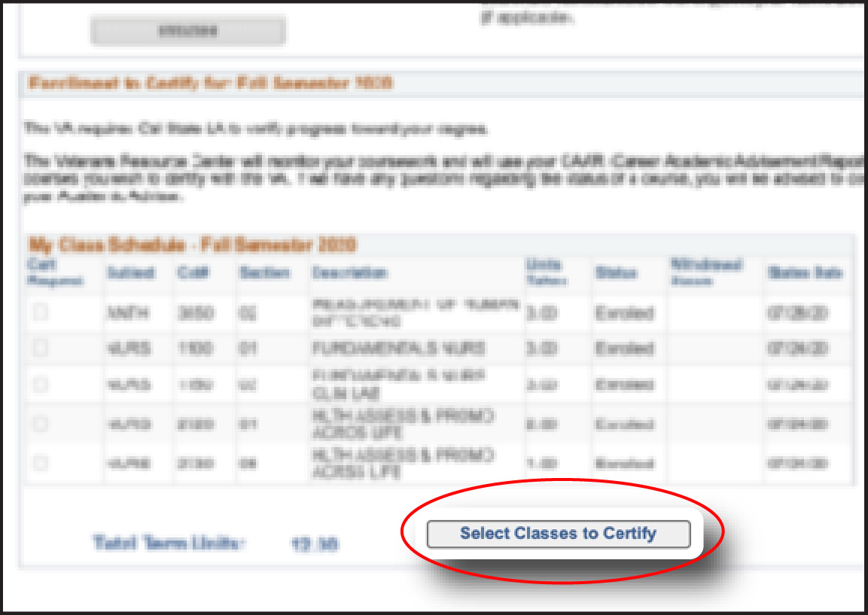Screen dimensions: 868x615
Task: Click the Units Taken column header
Action: (x=547, y=272)
